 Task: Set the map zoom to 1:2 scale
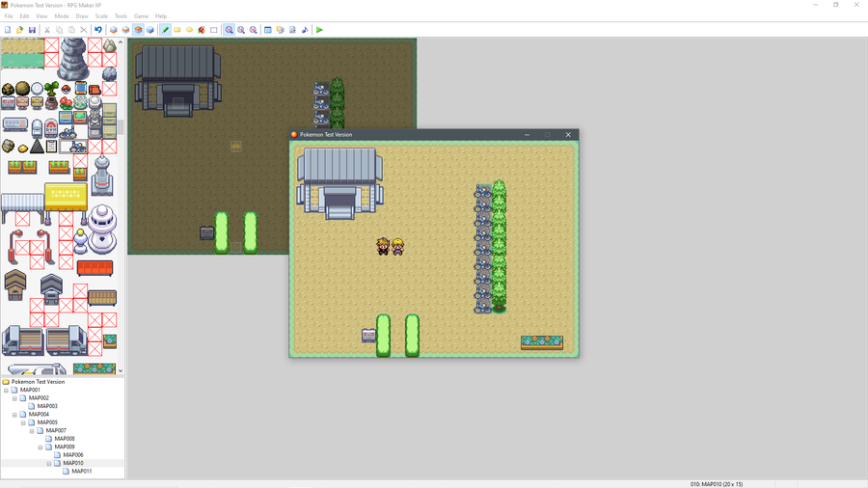241,30
